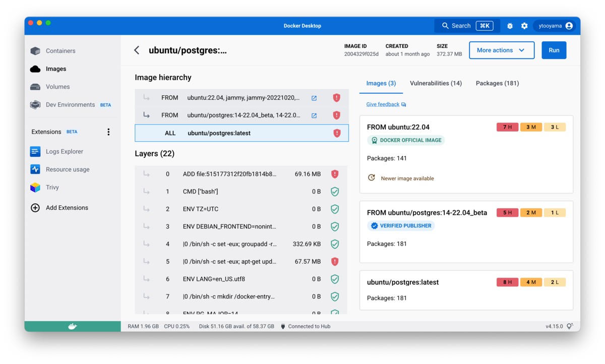The width and height of the screenshot is (605, 364).
Task: Open the Logs Explorer extension icon
Action: [35, 151]
